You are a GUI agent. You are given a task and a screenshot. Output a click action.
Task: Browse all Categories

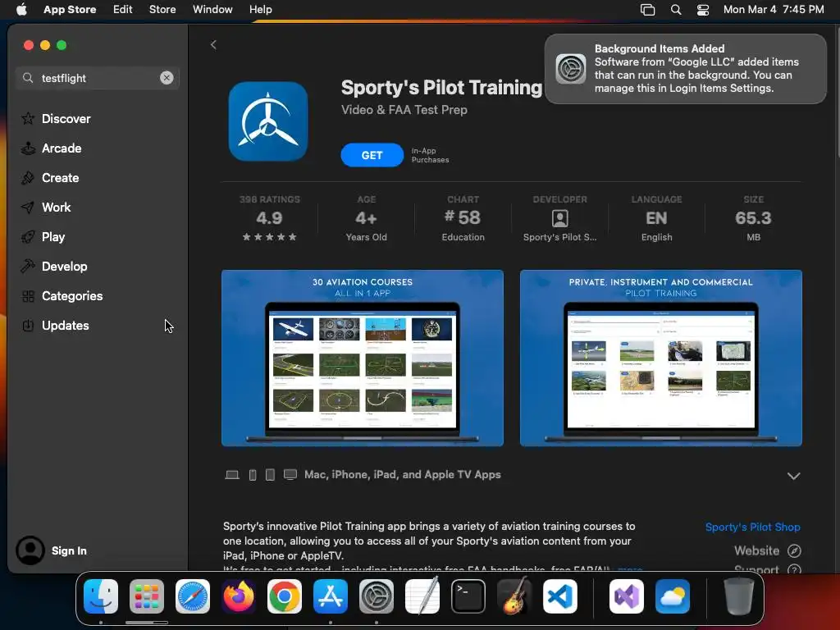[62, 295]
